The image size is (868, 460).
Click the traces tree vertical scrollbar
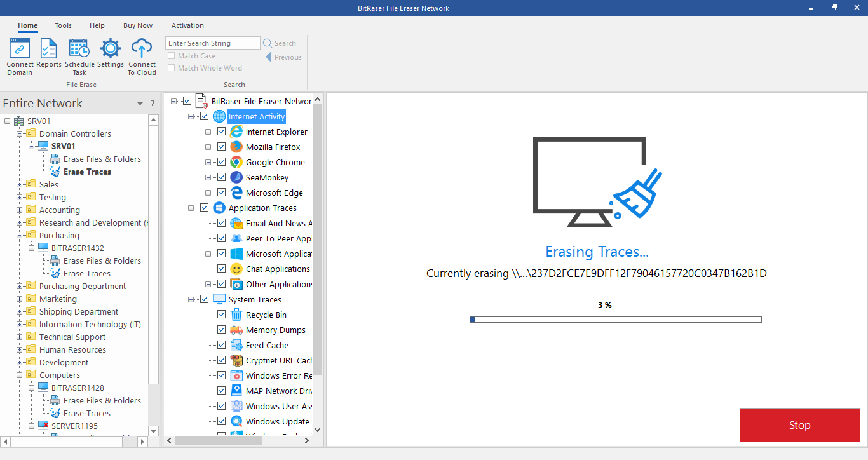click(318, 239)
